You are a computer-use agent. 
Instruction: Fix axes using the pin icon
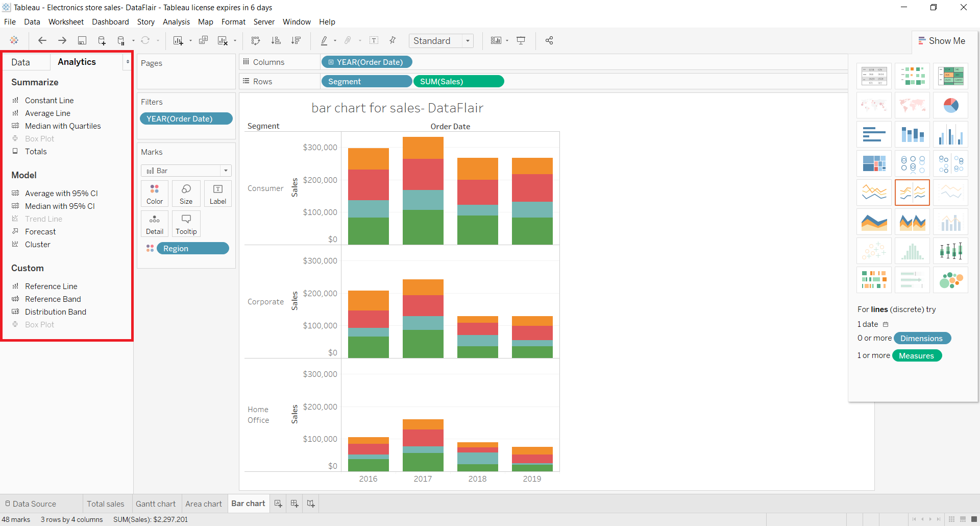pyautogui.click(x=393, y=40)
